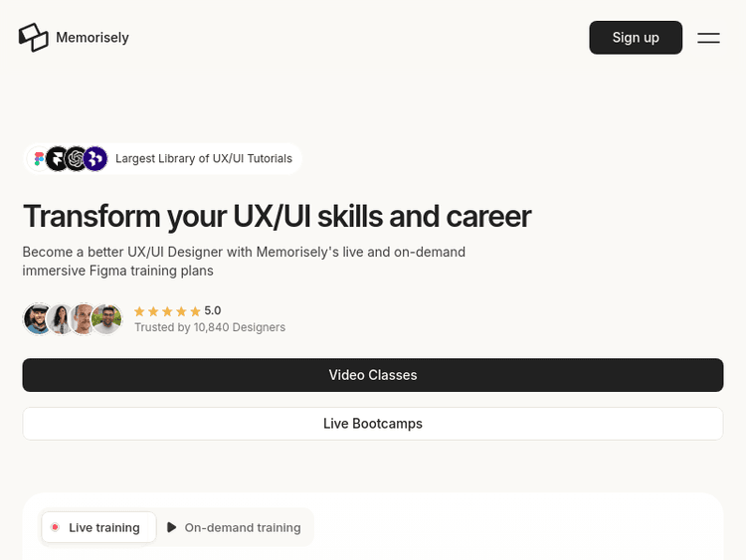Click the purple logo icon in badge
The image size is (746, 560).
95,159
